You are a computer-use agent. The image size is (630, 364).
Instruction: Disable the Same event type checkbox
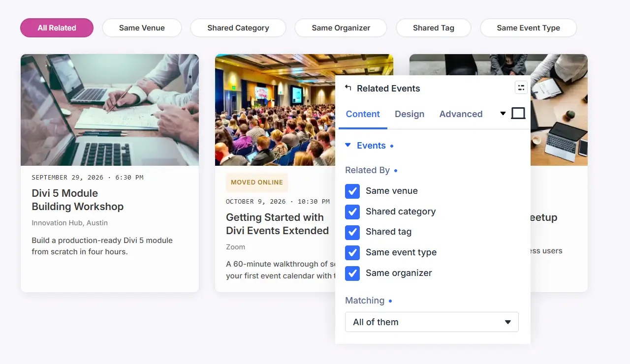[352, 252]
